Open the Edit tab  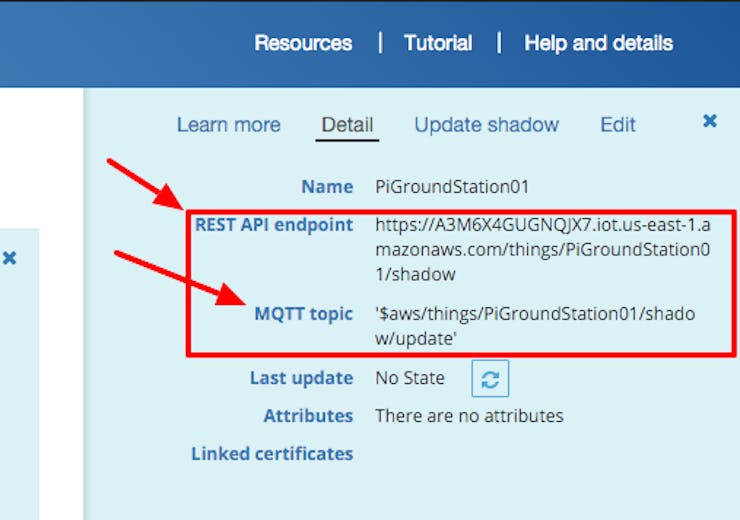[x=618, y=125]
